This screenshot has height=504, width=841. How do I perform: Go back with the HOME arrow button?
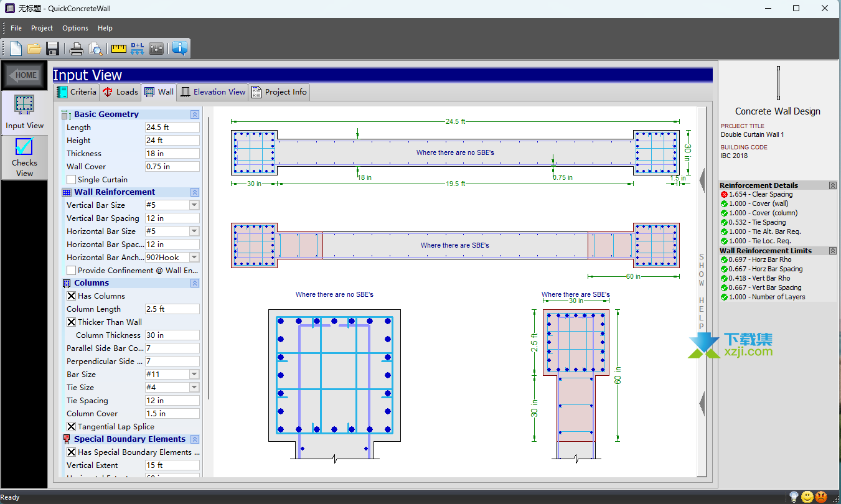click(24, 75)
